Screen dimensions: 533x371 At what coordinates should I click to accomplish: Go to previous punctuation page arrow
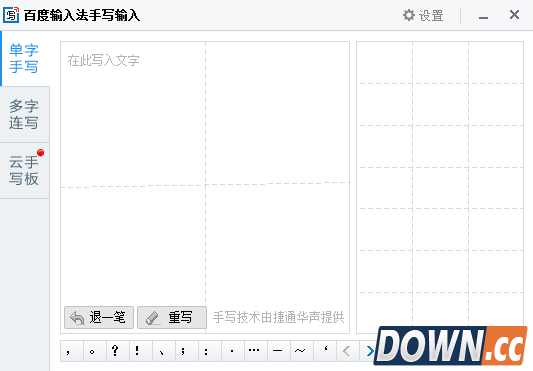[x=348, y=351]
